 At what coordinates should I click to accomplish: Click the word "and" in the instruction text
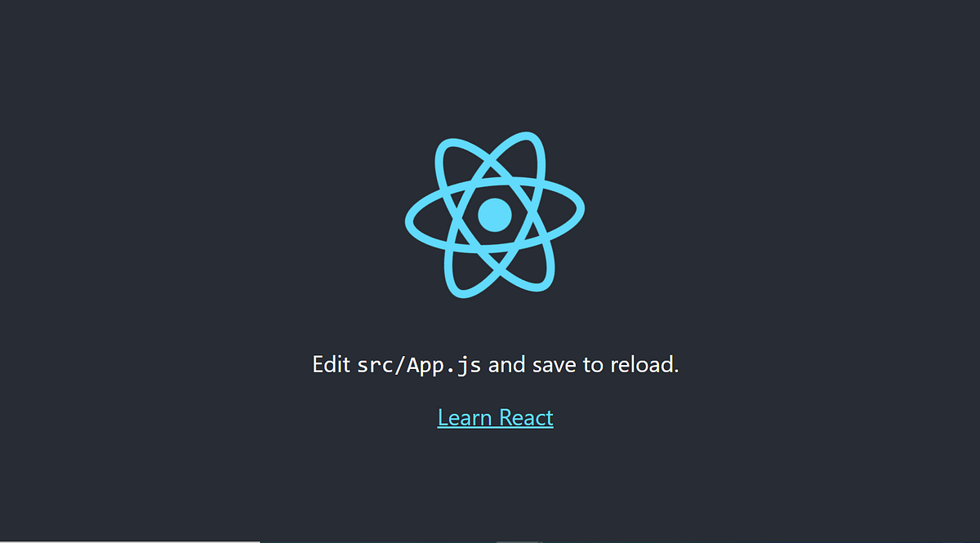507,364
